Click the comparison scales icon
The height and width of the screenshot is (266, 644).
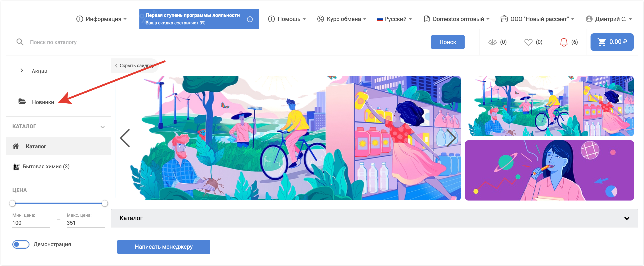[x=492, y=42]
